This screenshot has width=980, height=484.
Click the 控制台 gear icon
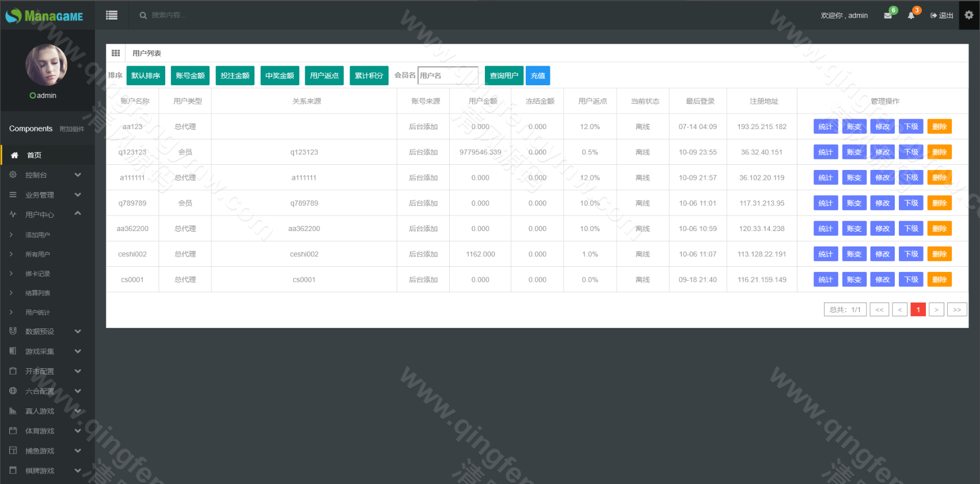(x=13, y=175)
